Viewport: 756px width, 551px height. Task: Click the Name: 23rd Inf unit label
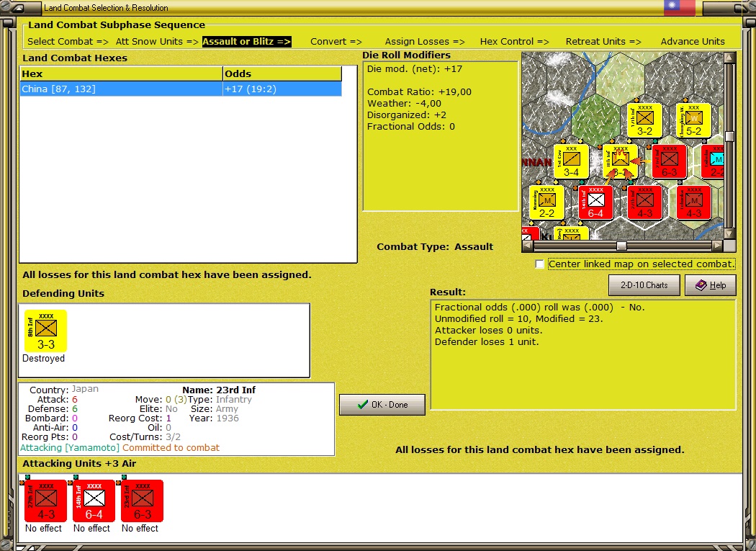(x=219, y=390)
